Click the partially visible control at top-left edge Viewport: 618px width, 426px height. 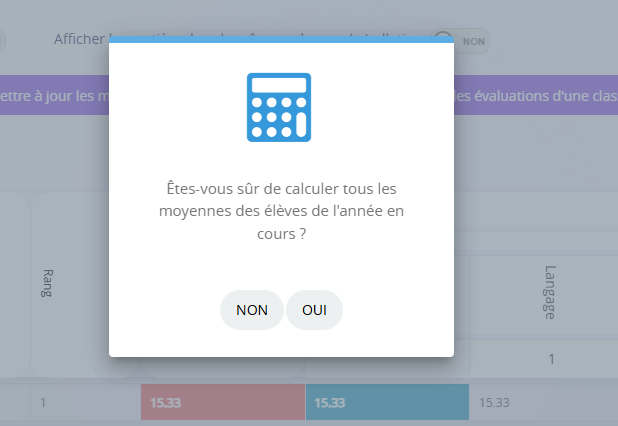pos(2,41)
